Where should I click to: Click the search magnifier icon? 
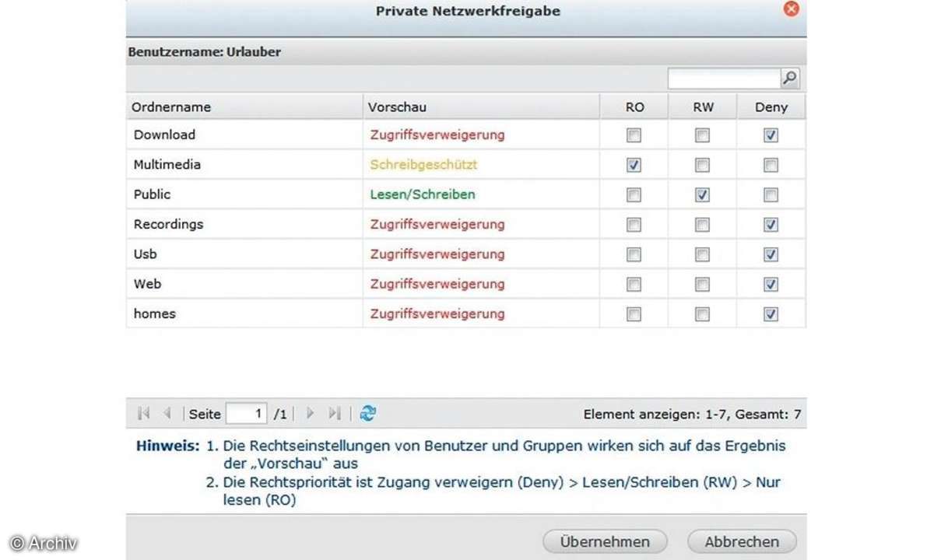pyautogui.click(x=790, y=78)
